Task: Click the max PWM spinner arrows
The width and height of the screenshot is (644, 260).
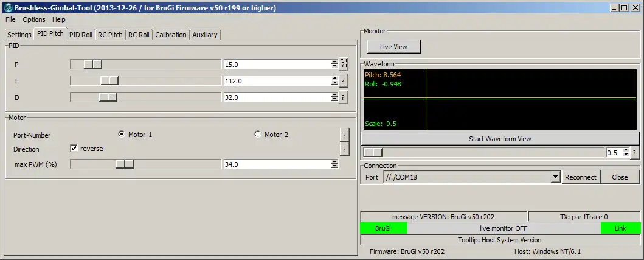Action: (334, 164)
